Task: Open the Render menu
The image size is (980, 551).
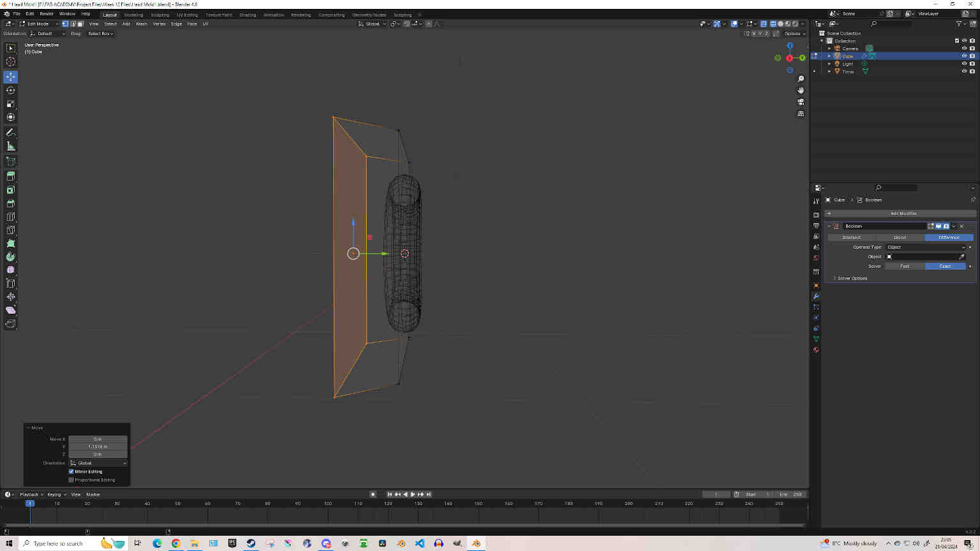Action: click(47, 14)
